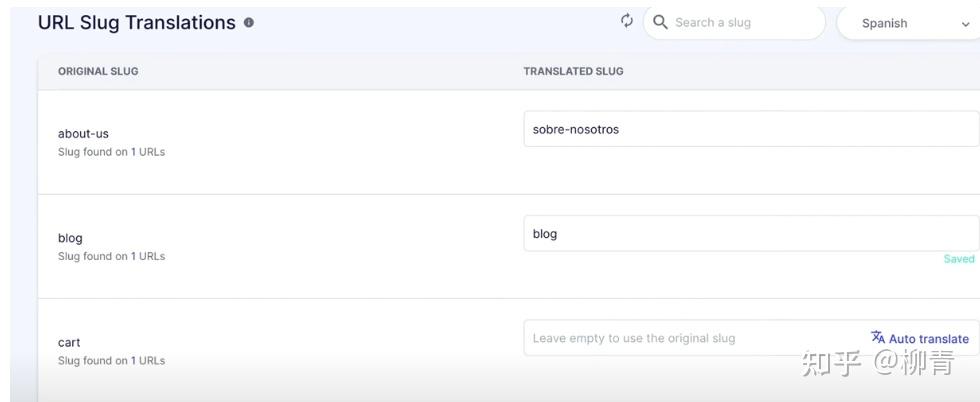Open the URL count under blog

coord(134,256)
